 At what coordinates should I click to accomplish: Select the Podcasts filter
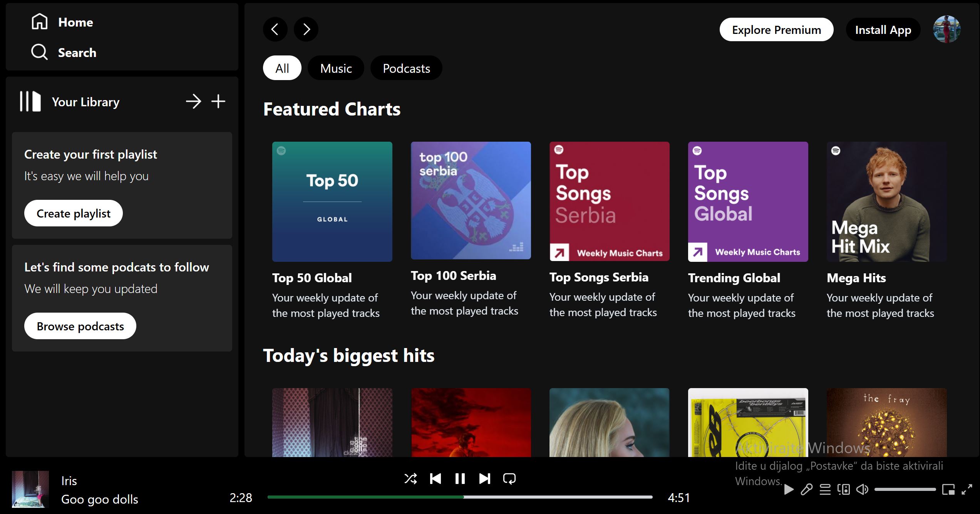tap(406, 68)
